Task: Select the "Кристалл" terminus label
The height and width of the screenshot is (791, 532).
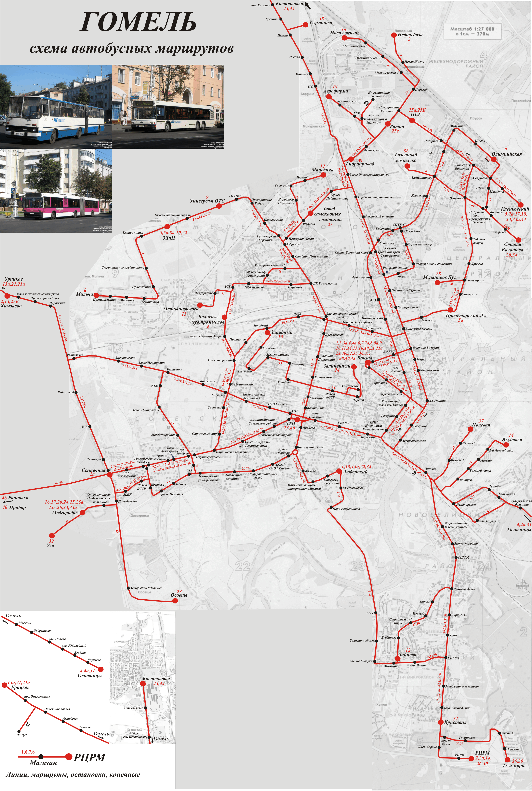Action: click(455, 722)
